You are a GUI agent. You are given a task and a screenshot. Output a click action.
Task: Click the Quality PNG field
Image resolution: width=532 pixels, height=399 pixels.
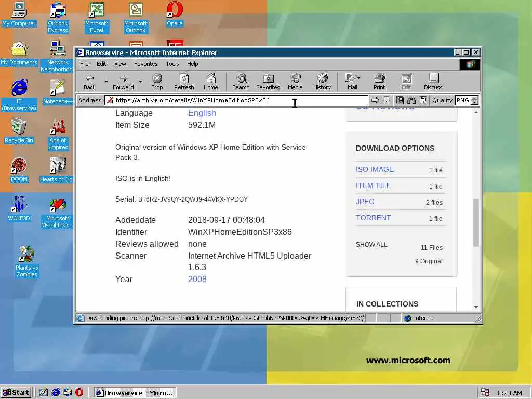463,100
